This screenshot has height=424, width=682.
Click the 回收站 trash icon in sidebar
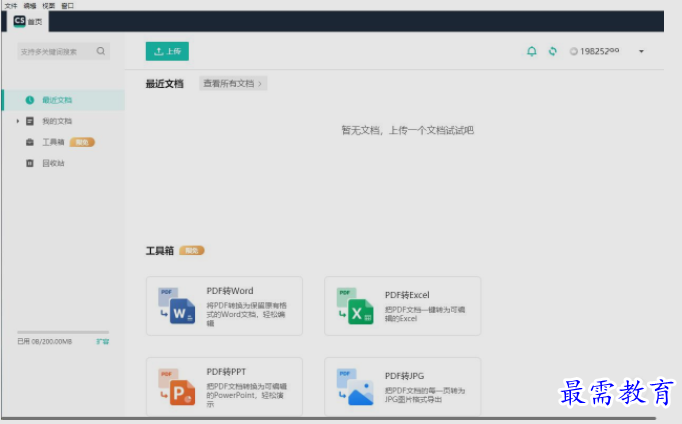point(30,163)
